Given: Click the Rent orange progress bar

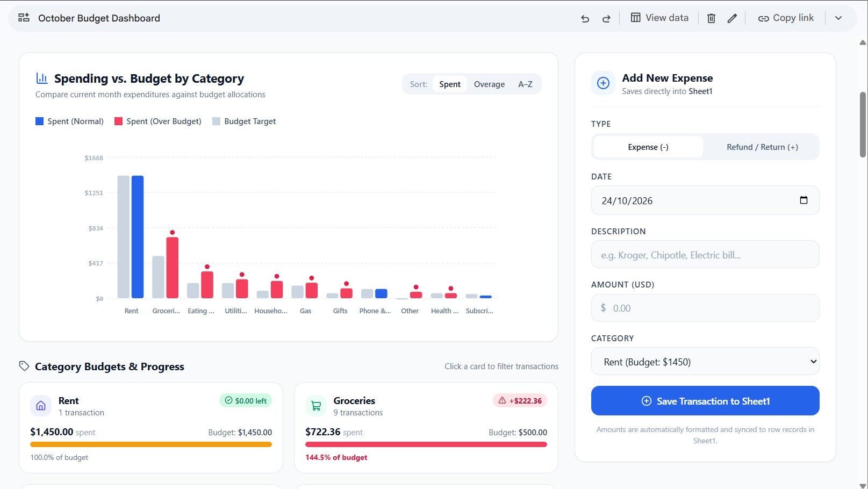Looking at the screenshot, I should [x=151, y=444].
